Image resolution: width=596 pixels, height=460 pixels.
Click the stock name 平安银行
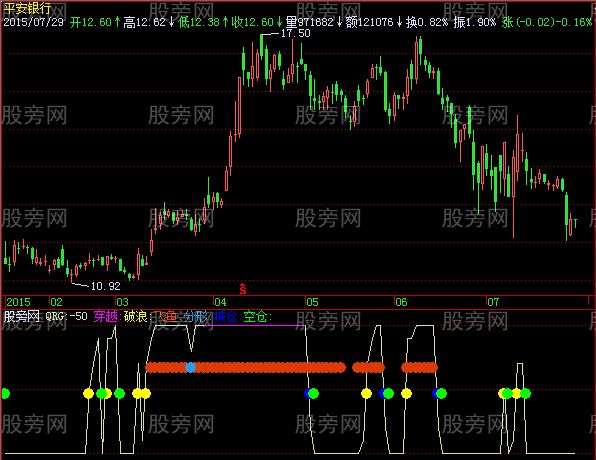pyautogui.click(x=27, y=8)
